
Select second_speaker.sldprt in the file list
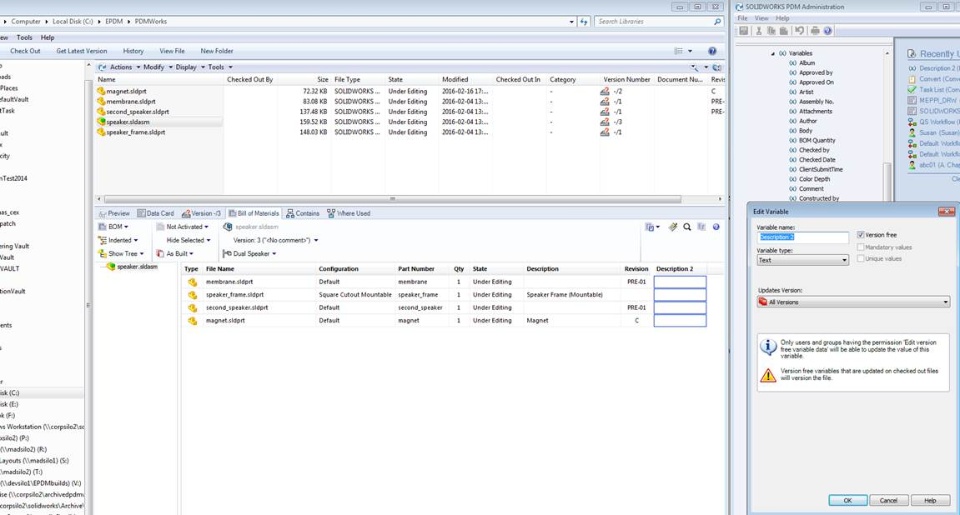[x=137, y=112]
